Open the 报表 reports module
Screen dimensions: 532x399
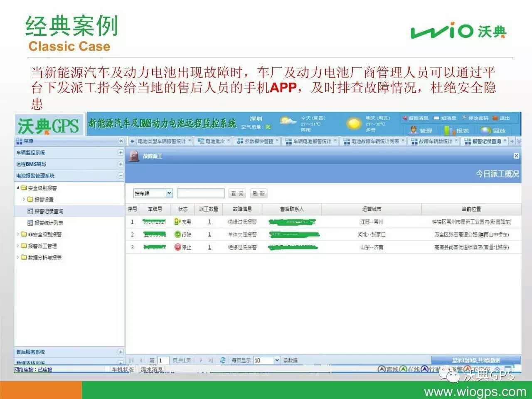[457, 131]
